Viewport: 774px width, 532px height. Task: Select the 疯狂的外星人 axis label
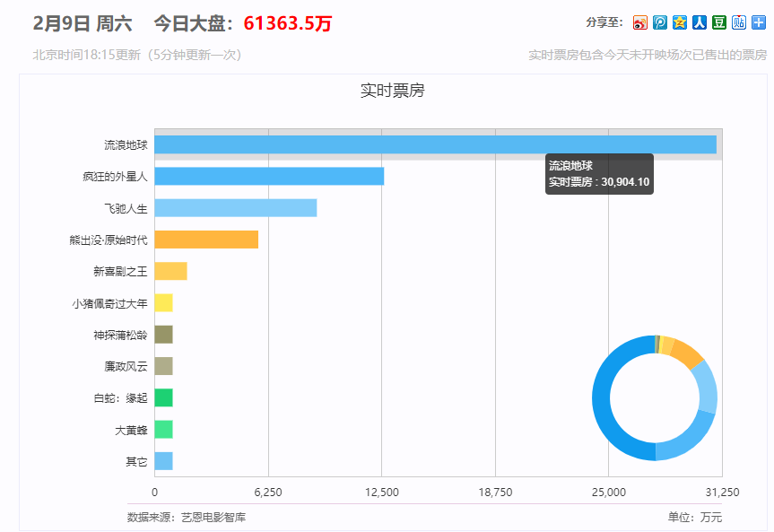(115, 177)
